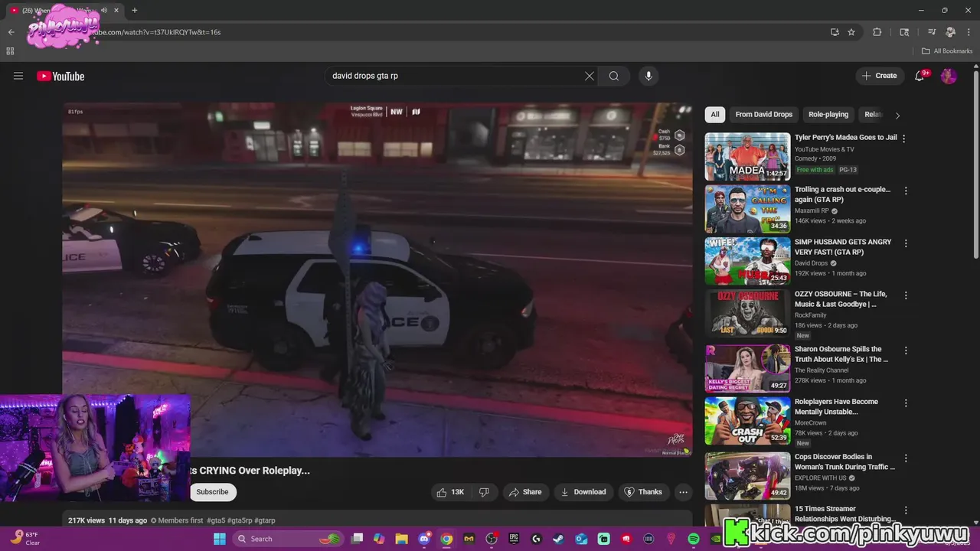
Task: Click the #gtarp hashtag link
Action: [265, 520]
